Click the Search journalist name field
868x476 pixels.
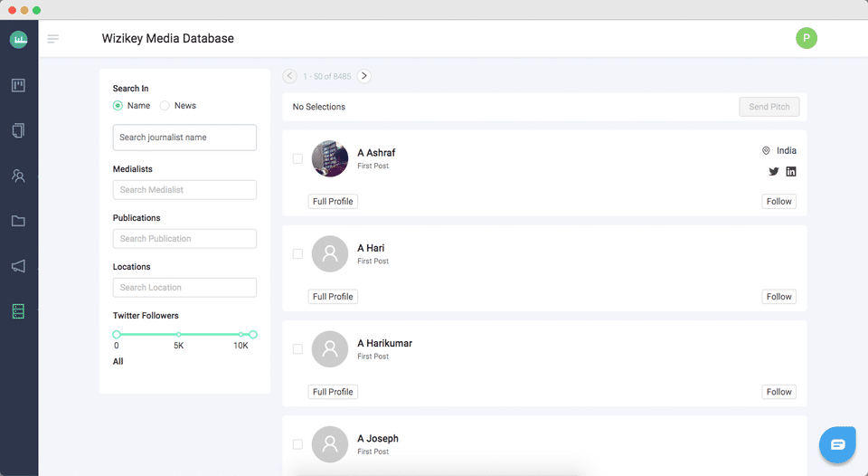(x=184, y=138)
